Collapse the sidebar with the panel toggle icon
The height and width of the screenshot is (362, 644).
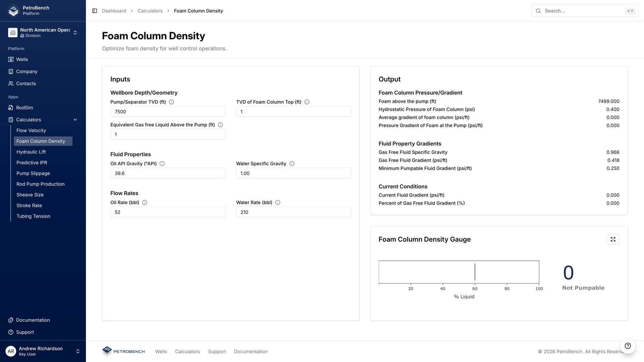click(x=94, y=11)
